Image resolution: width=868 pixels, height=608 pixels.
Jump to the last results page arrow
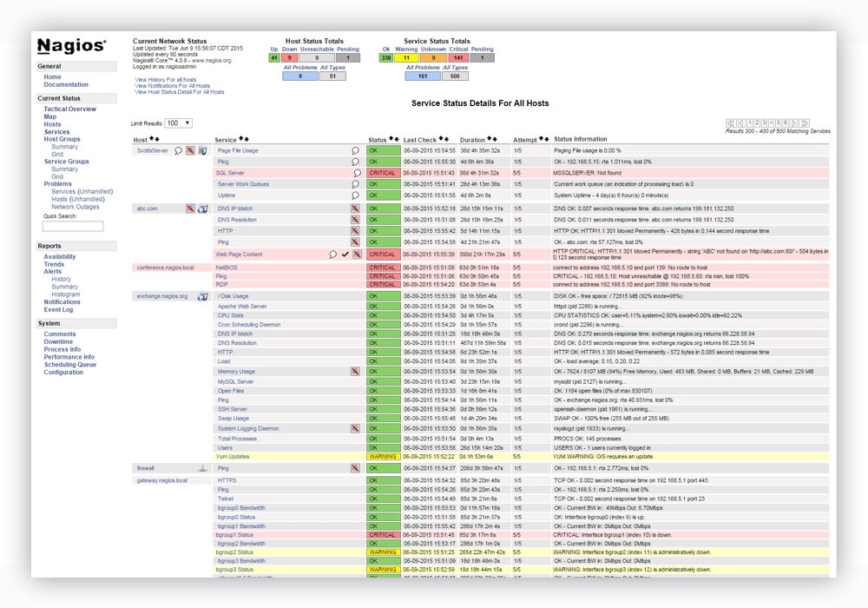click(806, 122)
